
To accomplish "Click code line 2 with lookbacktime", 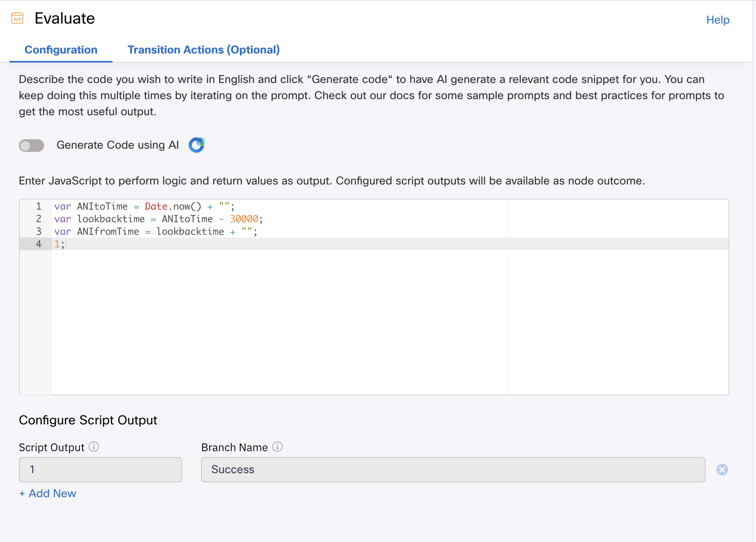I will [159, 219].
